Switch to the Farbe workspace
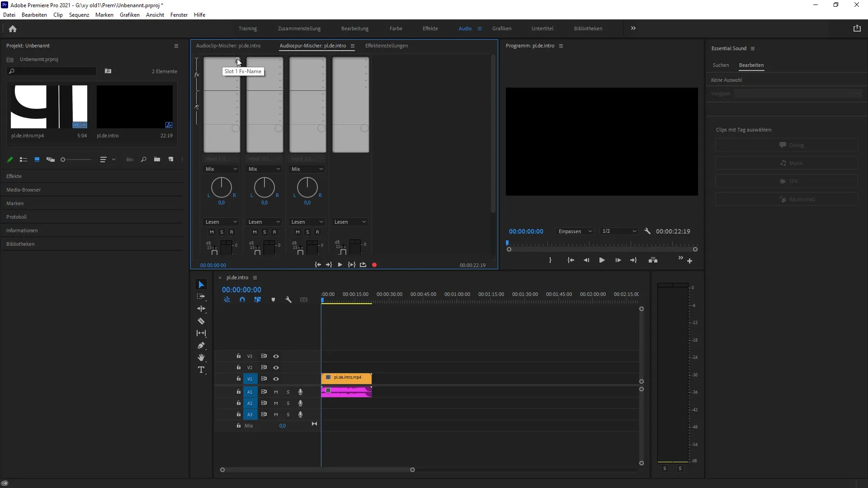 396,28
